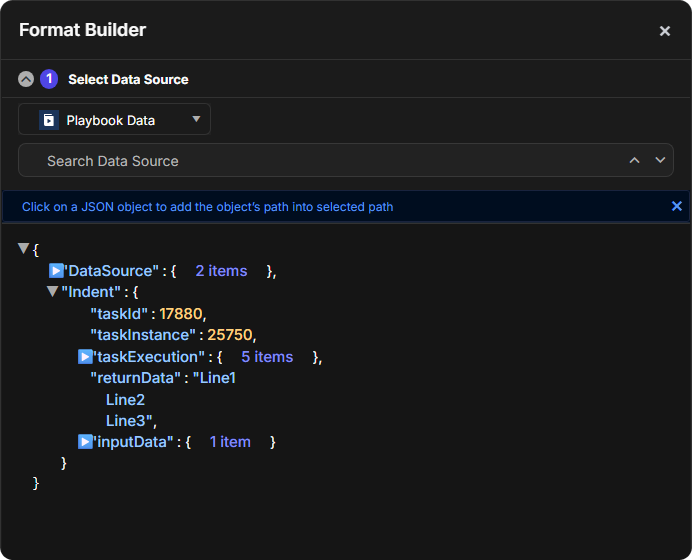Viewport: 692px width, 560px height.
Task: Select the "returnData" key
Action: (x=136, y=378)
